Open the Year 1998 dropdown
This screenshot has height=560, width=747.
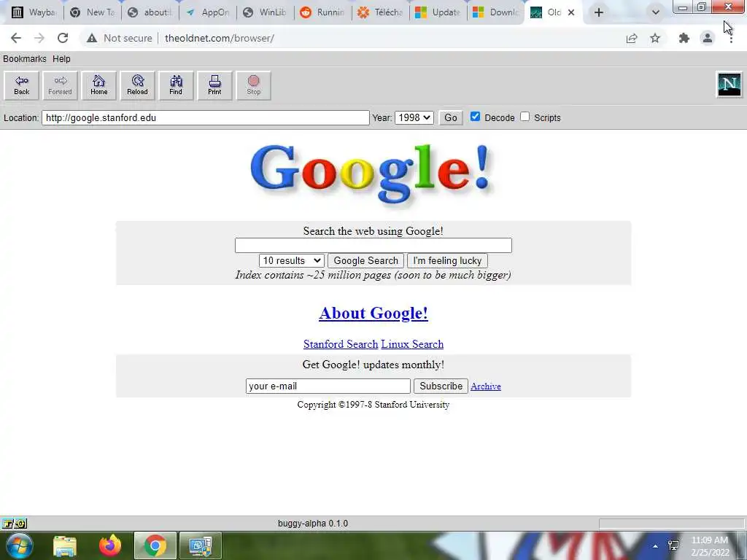[414, 117]
